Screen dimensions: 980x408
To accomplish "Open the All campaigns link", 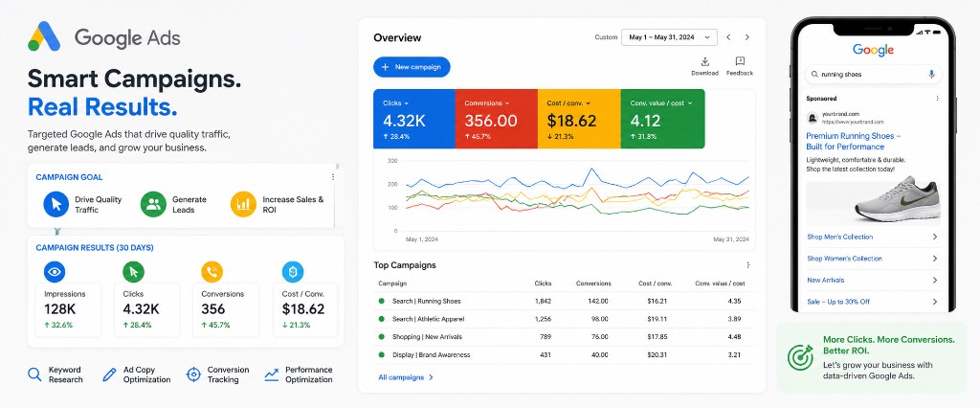I will (406, 377).
